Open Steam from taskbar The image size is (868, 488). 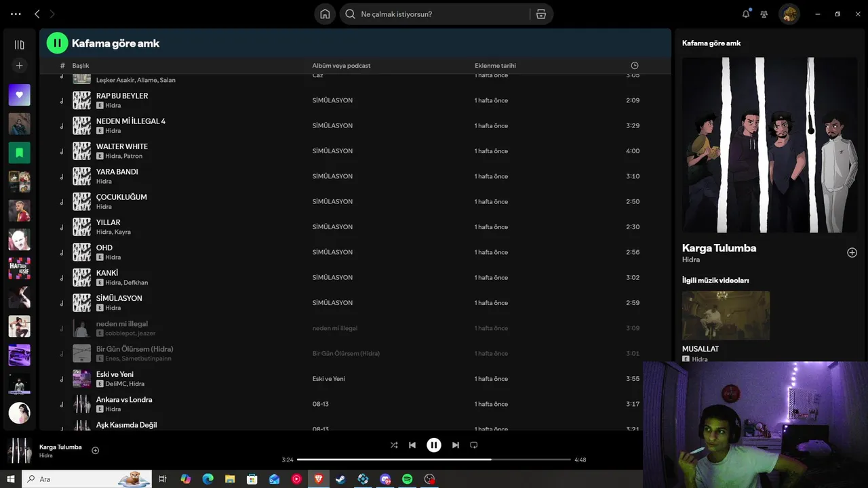[340, 479]
